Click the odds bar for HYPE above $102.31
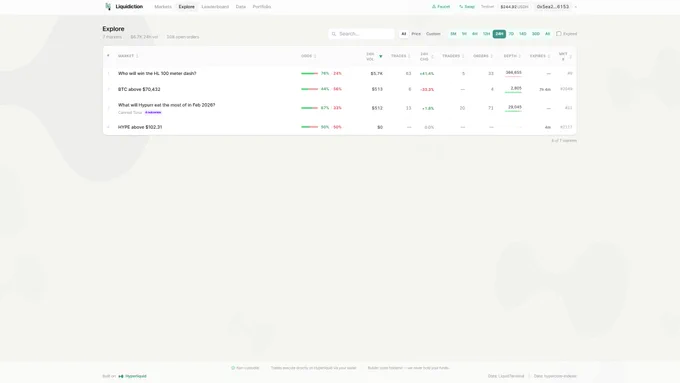This screenshot has width=680, height=383. coord(310,127)
